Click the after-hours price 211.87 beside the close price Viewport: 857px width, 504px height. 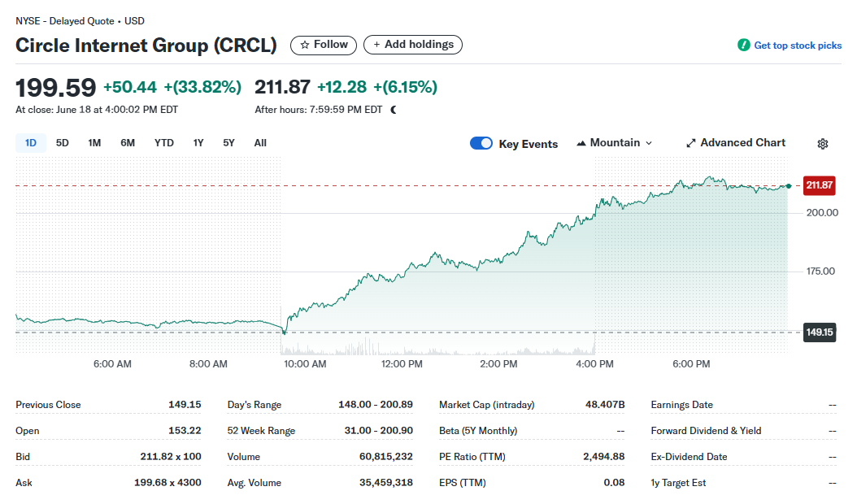[x=282, y=87]
